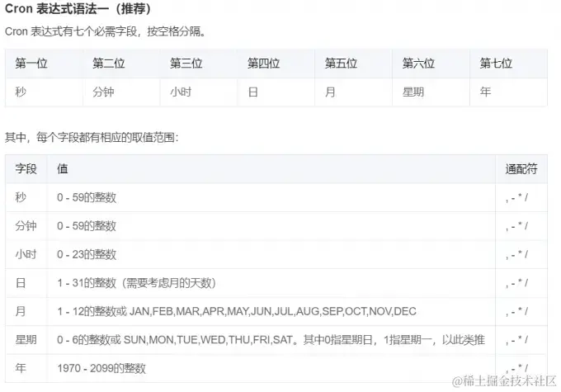
Task: Select the "第五位" header cell
Action: point(353,64)
